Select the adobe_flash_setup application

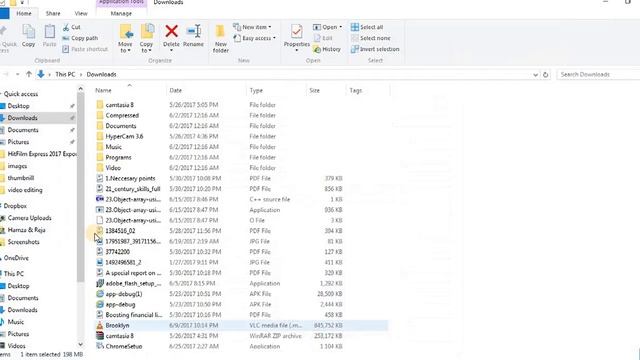pos(242,283)
